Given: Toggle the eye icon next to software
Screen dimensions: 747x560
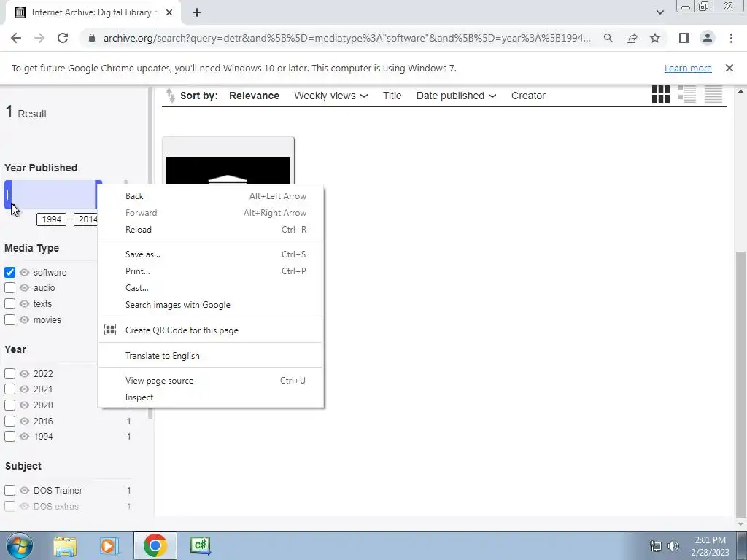Looking at the screenshot, I should (24, 273).
